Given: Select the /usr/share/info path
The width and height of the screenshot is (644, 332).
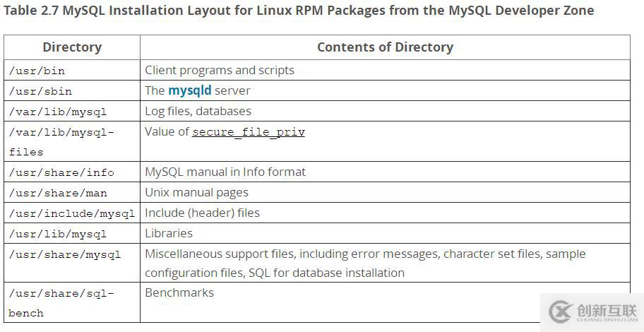Looking at the screenshot, I should (x=61, y=172).
